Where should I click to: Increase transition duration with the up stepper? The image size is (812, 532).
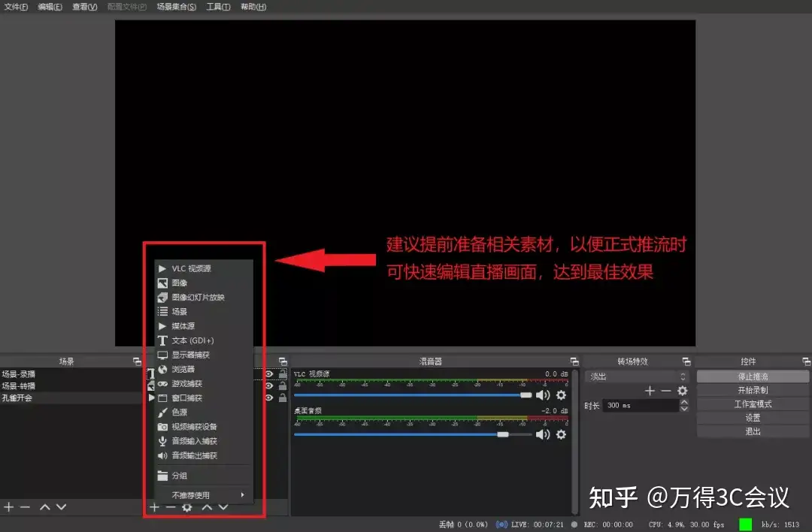683,401
